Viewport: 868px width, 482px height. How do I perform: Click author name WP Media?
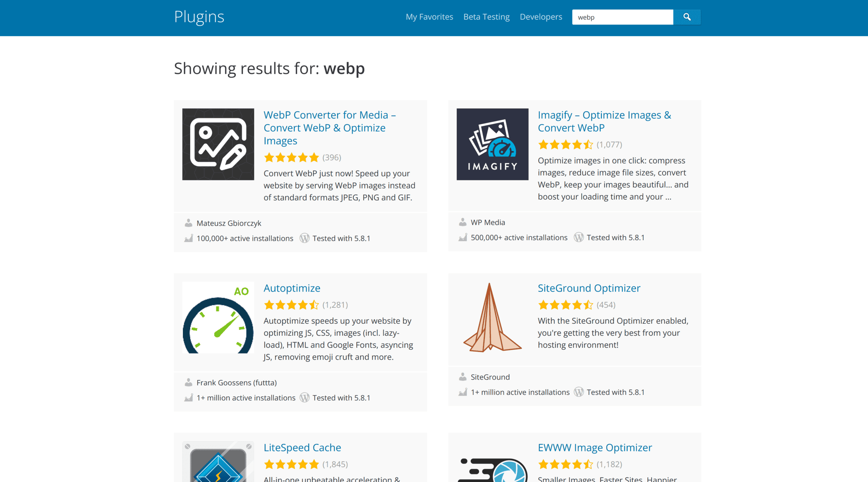tap(488, 222)
